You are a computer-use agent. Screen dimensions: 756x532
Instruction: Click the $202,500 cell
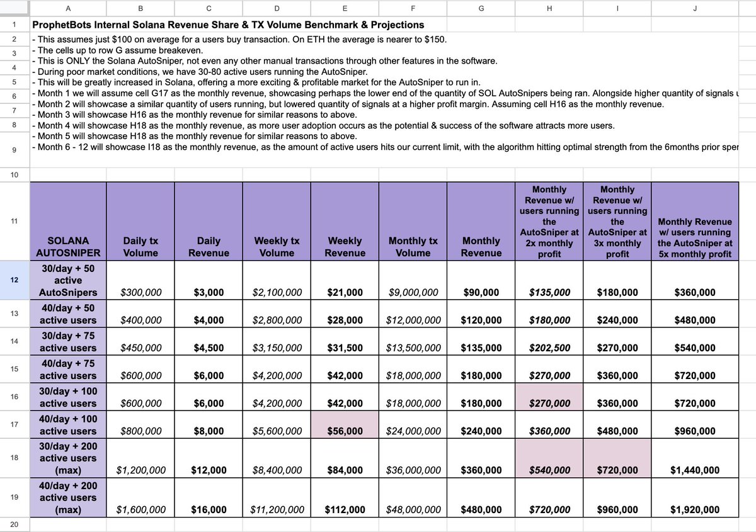click(x=549, y=342)
